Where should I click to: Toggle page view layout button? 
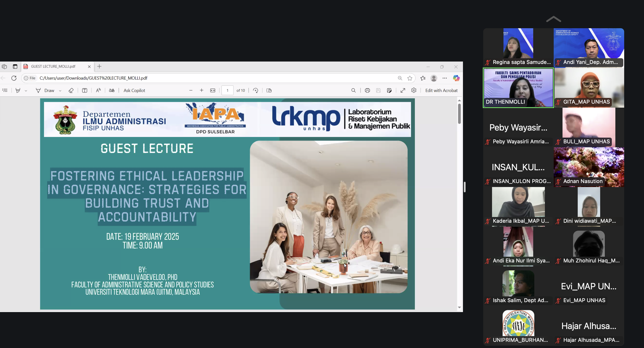pyautogui.click(x=269, y=90)
